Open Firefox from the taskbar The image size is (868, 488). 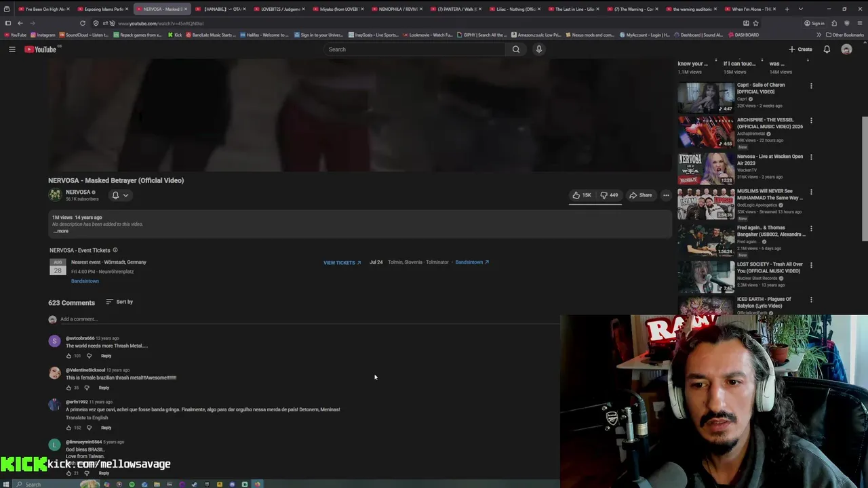[257, 484]
